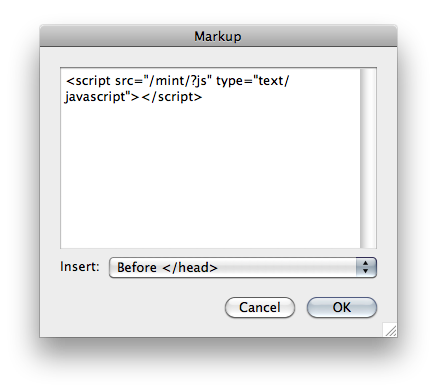437x392 pixels.
Task: Click the word Before in the Insert menu
Action: point(137,267)
